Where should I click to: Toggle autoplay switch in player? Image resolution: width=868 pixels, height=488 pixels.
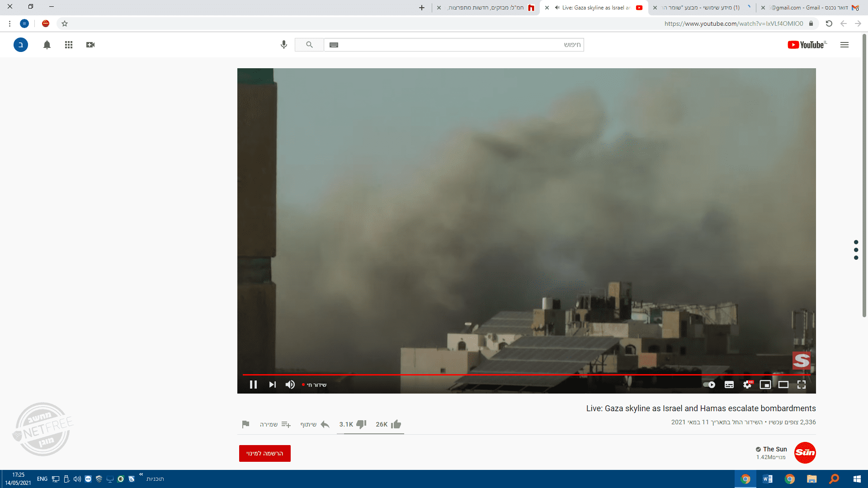click(709, 385)
